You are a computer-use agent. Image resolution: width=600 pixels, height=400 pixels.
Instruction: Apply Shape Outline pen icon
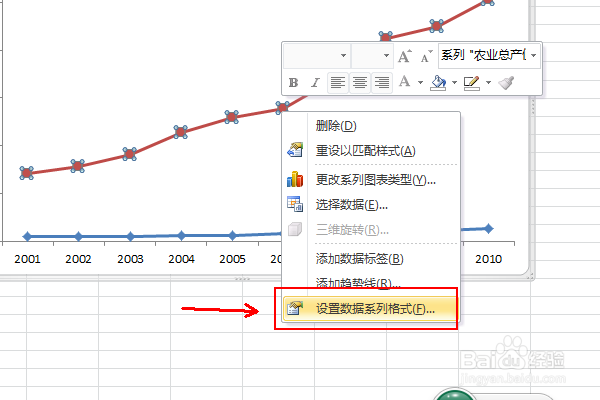[x=471, y=83]
